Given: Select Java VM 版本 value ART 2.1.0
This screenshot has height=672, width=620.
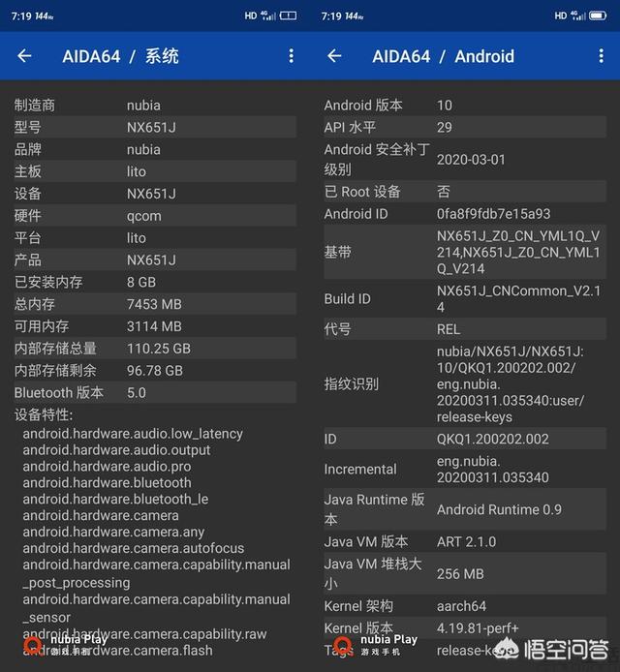Looking at the screenshot, I should (467, 541).
